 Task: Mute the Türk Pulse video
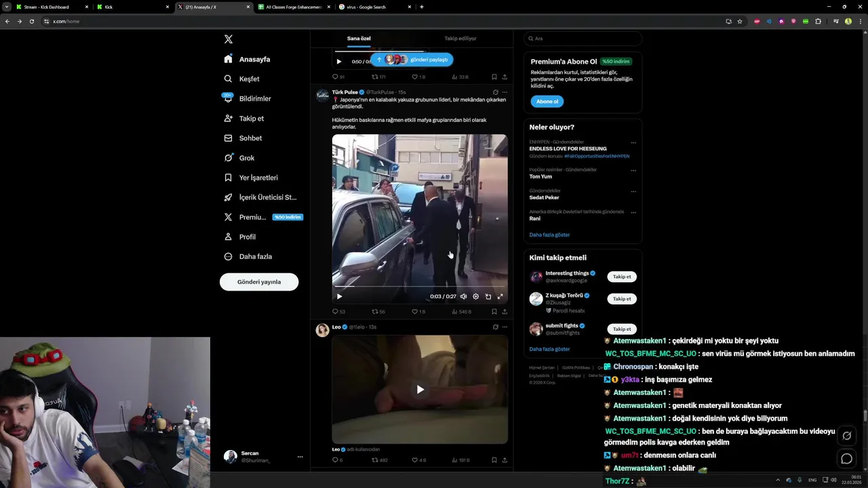coord(463,296)
